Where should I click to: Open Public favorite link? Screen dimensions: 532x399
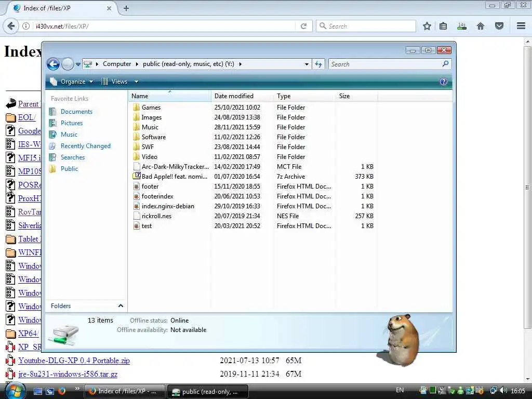coord(69,169)
